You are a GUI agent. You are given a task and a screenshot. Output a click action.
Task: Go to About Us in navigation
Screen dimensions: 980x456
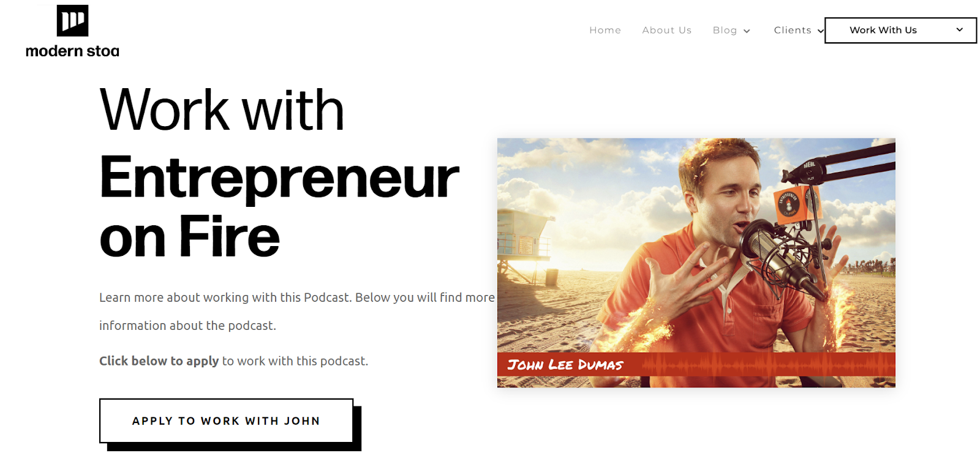pyautogui.click(x=667, y=30)
